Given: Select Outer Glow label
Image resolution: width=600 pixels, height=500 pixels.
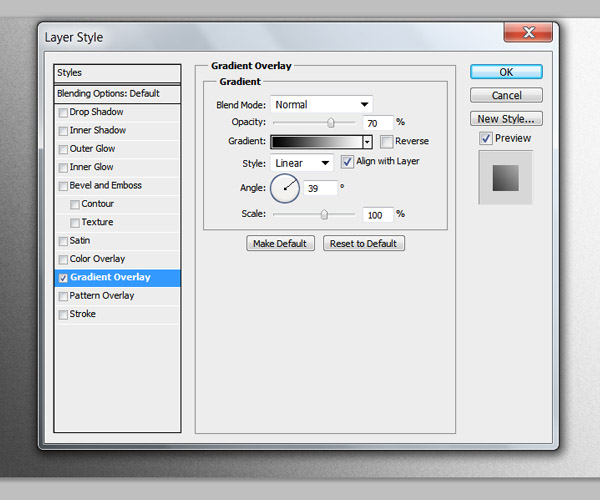Looking at the screenshot, I should (x=92, y=149).
